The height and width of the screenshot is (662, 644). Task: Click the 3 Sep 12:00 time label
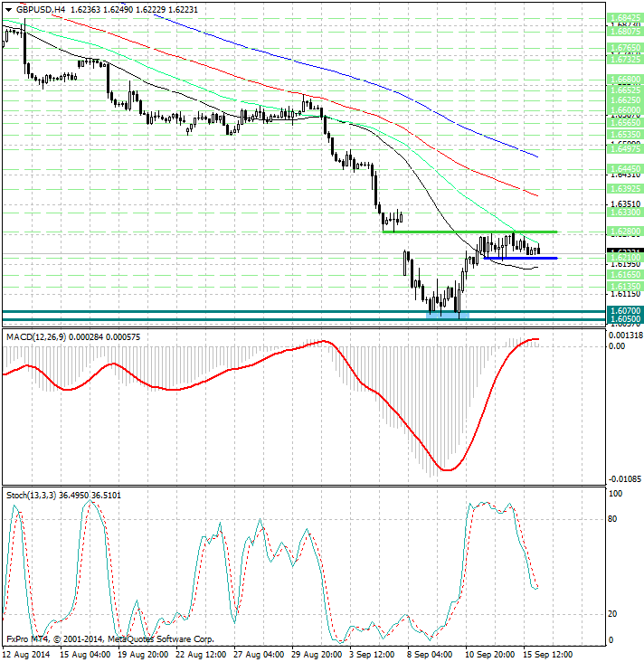click(x=372, y=655)
